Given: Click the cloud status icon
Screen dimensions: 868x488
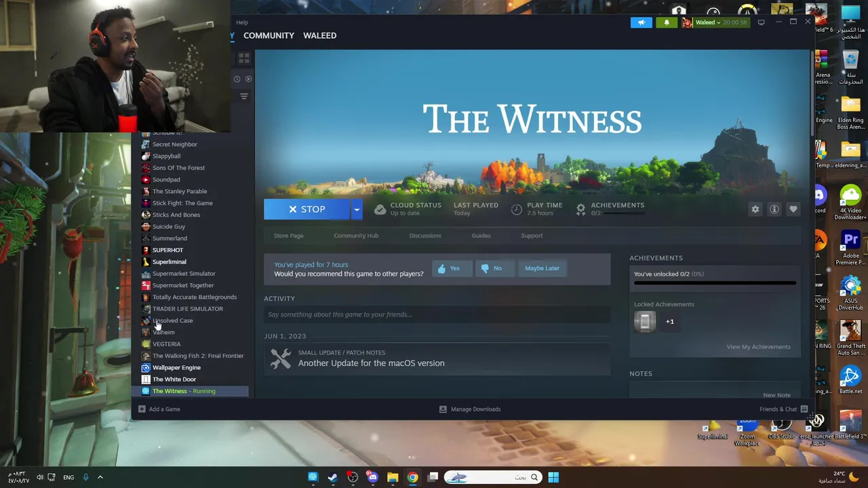Looking at the screenshot, I should [380, 209].
